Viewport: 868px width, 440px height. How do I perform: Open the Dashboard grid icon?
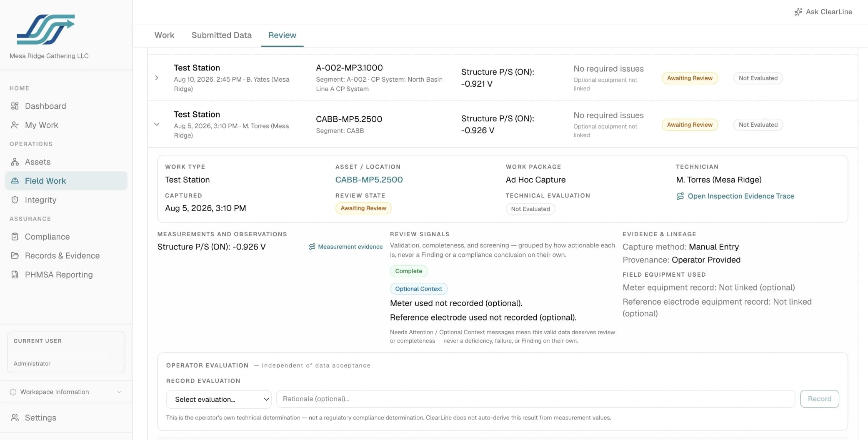coord(15,106)
